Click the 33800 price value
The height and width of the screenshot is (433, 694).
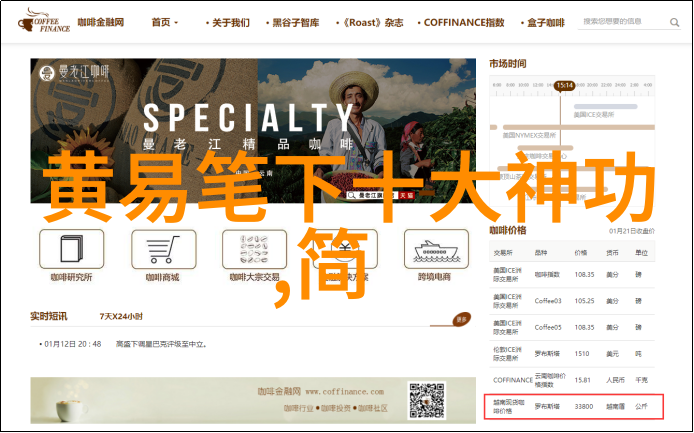tap(583, 406)
